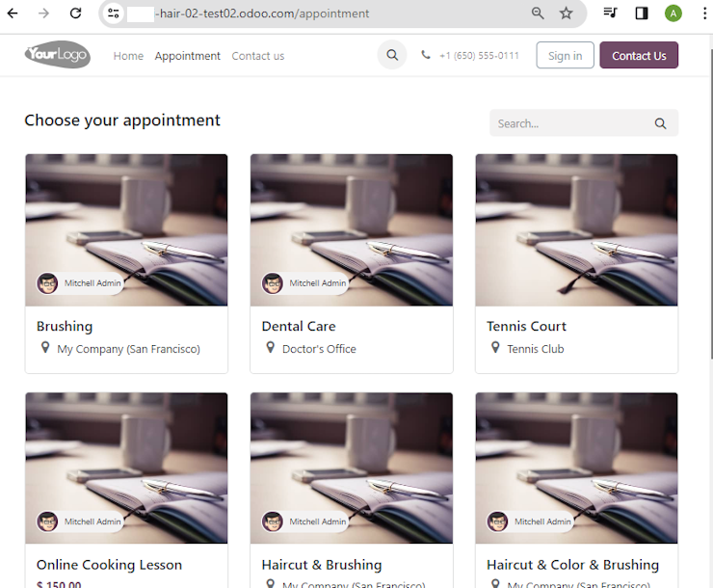Viewport: 713px width, 588px height.
Task: Click location pin beside My Company on Brushing
Action: point(45,348)
